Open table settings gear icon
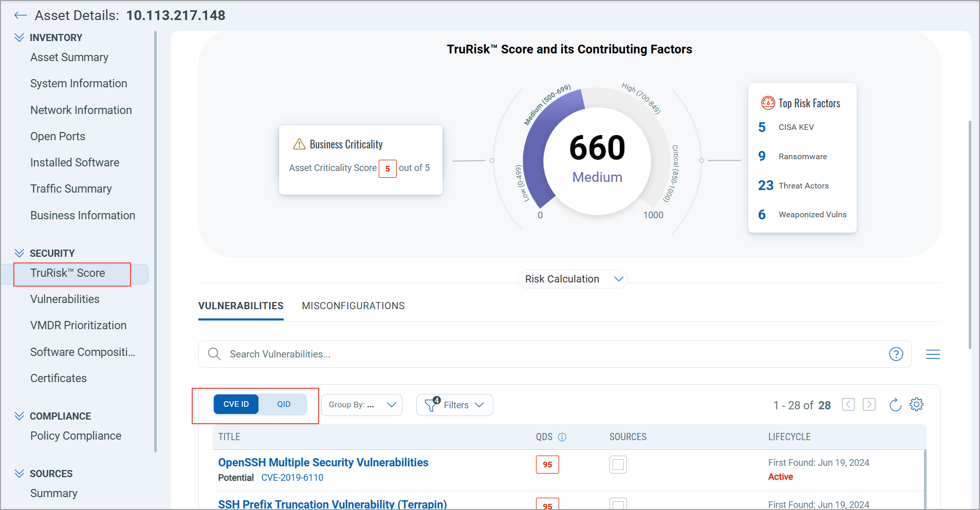This screenshot has width=980, height=510. click(916, 405)
